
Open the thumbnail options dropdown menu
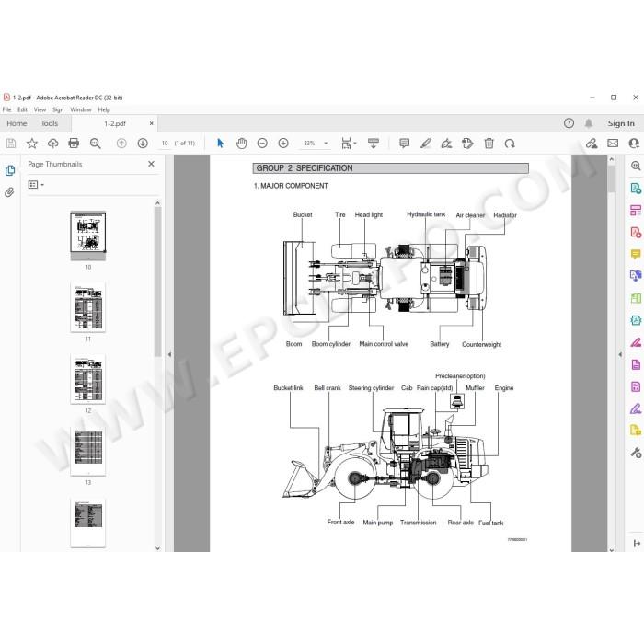tap(36, 185)
